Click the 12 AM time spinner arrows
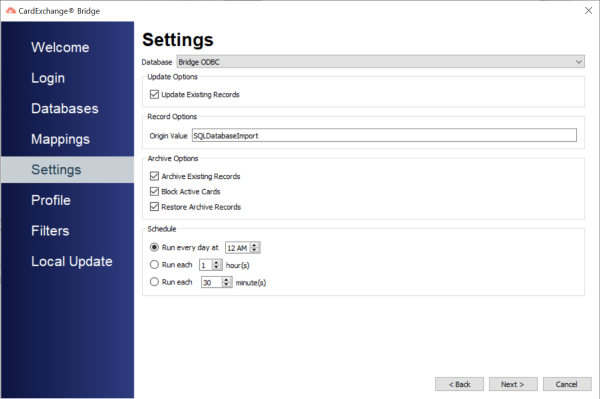Viewport: 600px width, 399px height. (x=254, y=248)
